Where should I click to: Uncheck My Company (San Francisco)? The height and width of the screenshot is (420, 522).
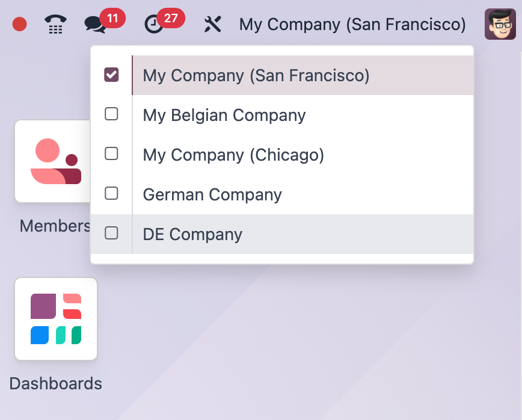click(x=111, y=75)
